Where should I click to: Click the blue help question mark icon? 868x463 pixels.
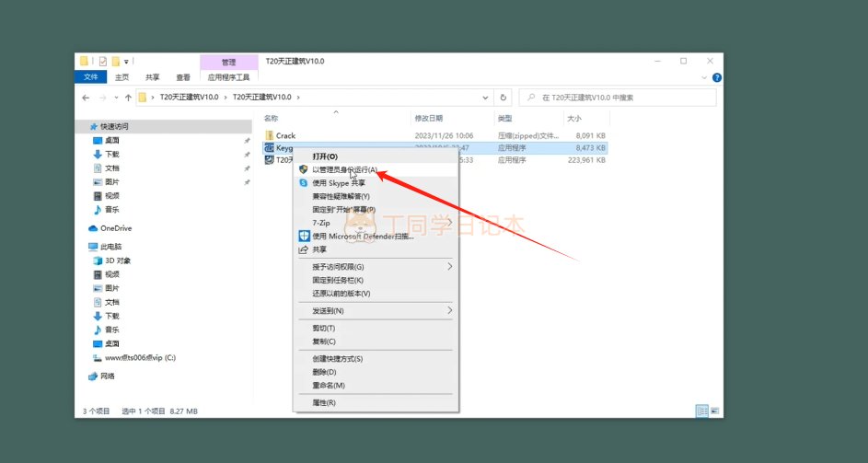pos(716,78)
